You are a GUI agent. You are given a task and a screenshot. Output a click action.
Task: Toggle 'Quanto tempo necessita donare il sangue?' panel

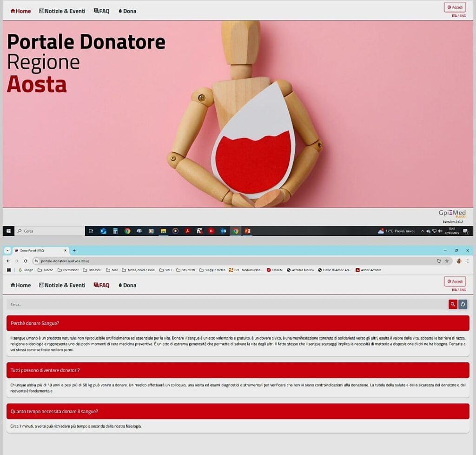pyautogui.click(x=238, y=411)
